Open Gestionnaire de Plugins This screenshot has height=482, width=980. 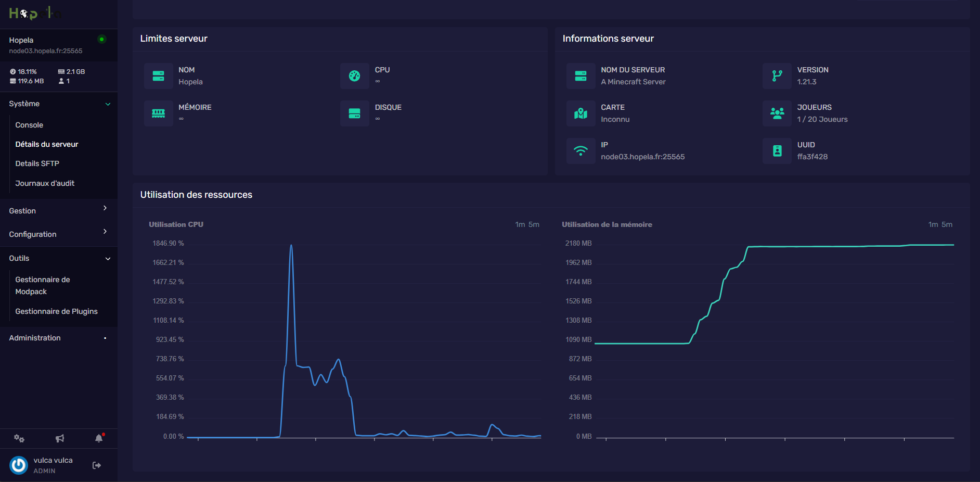pos(57,311)
